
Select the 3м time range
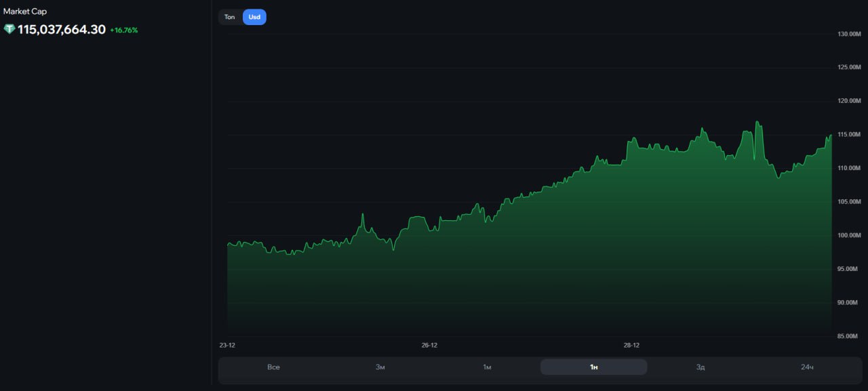tap(380, 367)
